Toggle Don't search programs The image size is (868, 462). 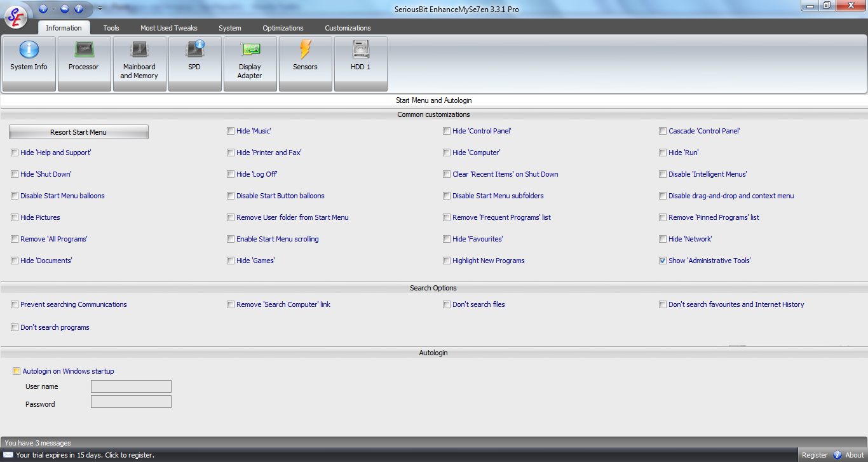(15, 327)
